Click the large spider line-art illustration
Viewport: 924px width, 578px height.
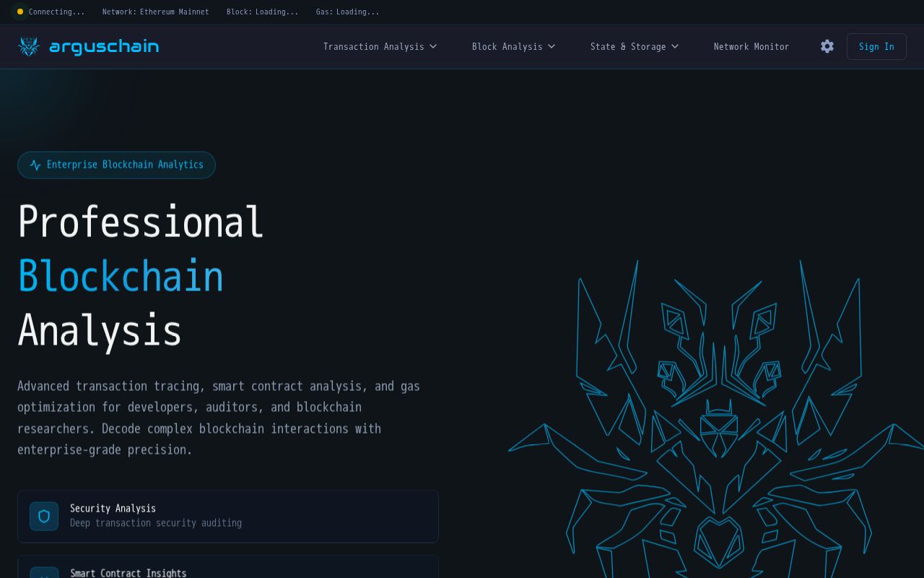pos(716,419)
